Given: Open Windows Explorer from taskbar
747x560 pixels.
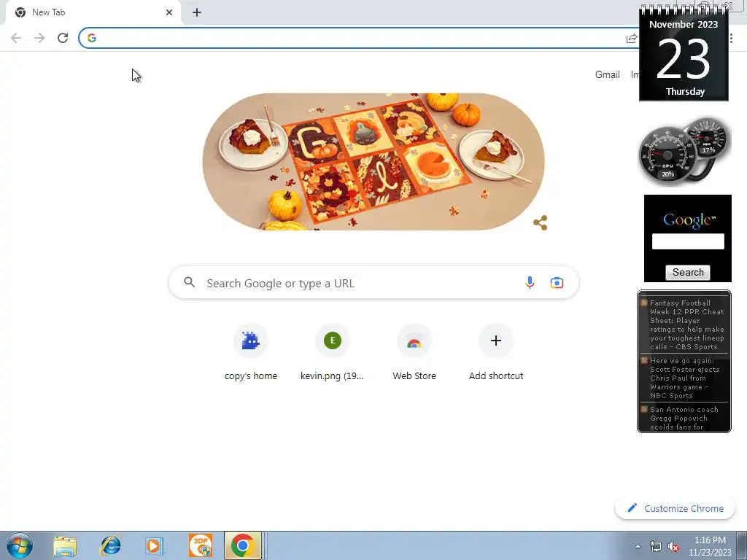Looking at the screenshot, I should 65,546.
